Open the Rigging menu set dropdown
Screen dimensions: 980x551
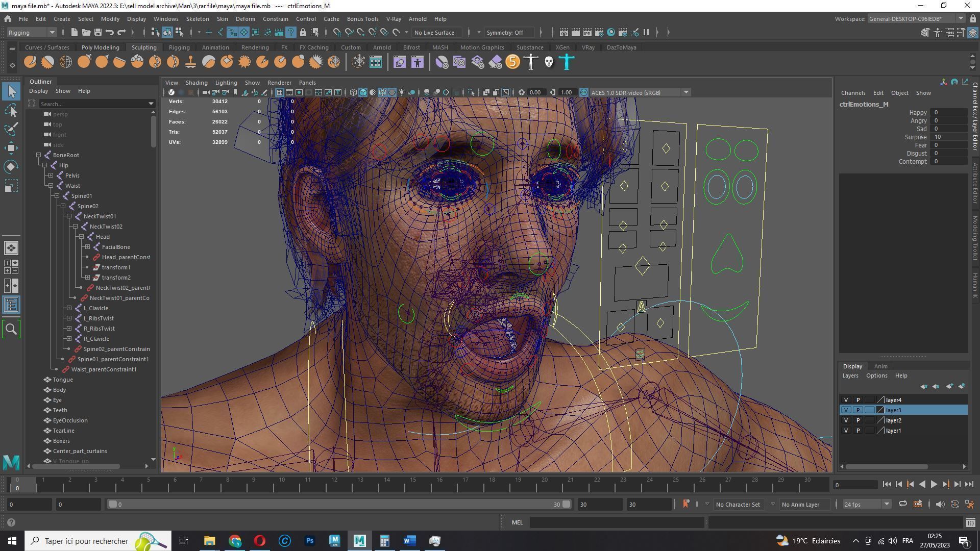tap(32, 32)
